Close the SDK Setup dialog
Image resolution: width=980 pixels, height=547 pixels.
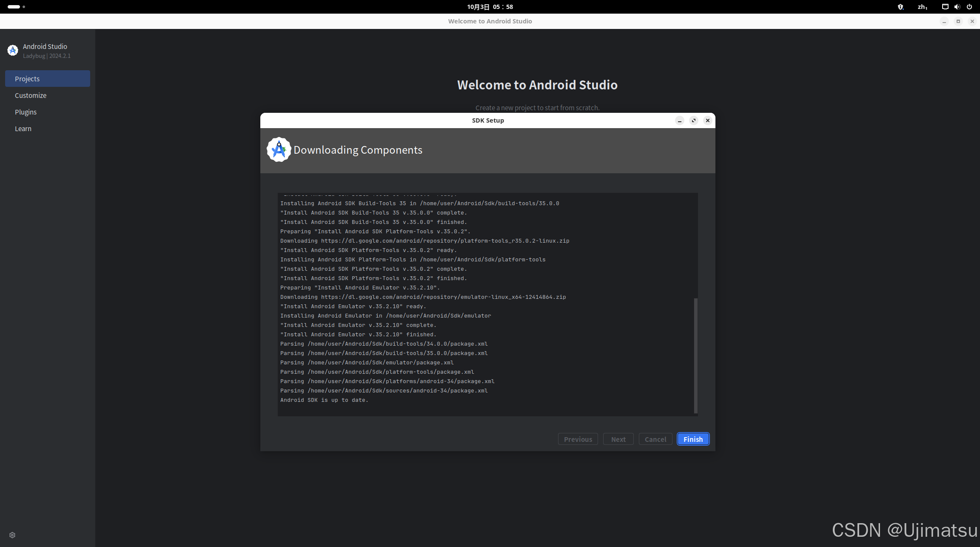[x=708, y=120]
